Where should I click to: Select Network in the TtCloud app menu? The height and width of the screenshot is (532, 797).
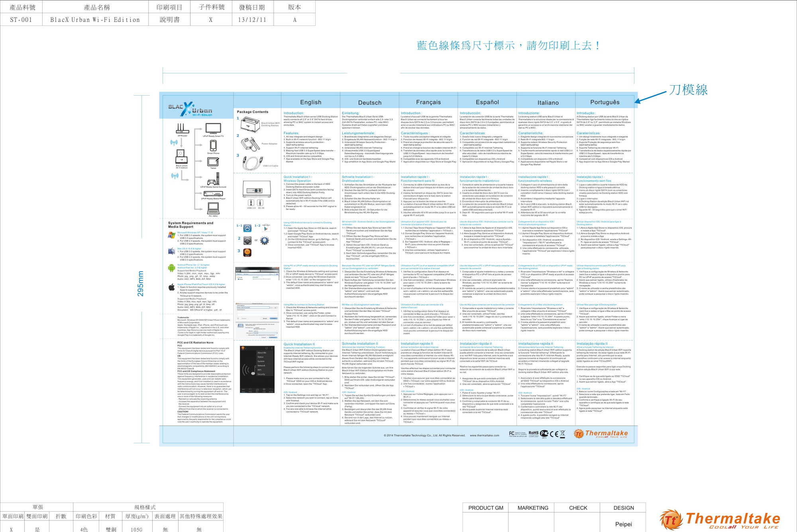coord(261,365)
